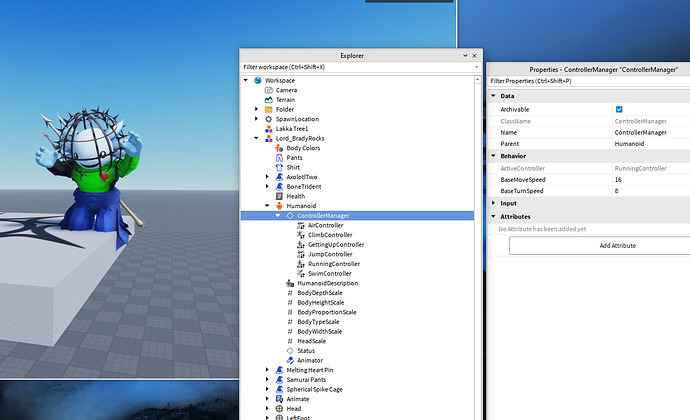Image resolution: width=690 pixels, height=420 pixels.
Task: Expand the AxolotlTwo accessory node
Action: (268, 177)
